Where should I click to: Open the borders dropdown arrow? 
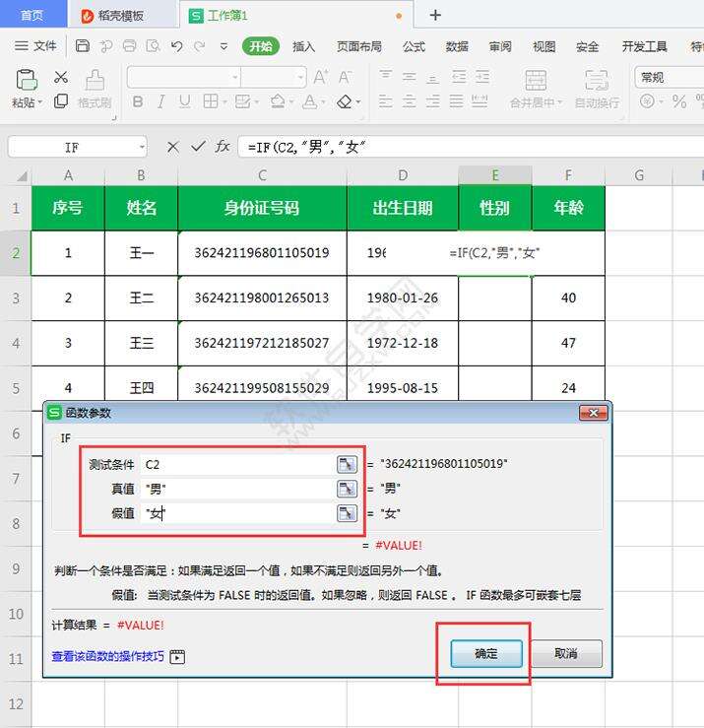(x=224, y=102)
